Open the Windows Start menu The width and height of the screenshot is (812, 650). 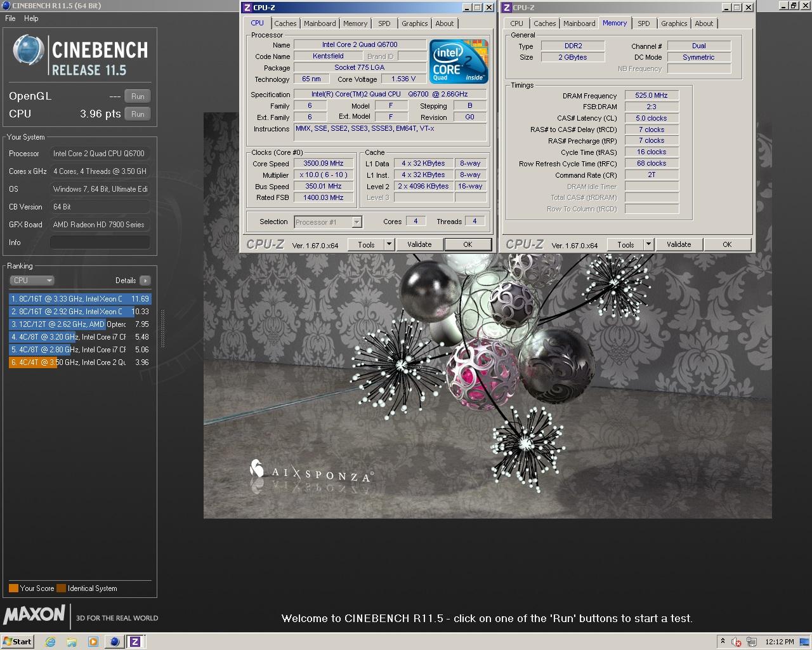[x=17, y=642]
